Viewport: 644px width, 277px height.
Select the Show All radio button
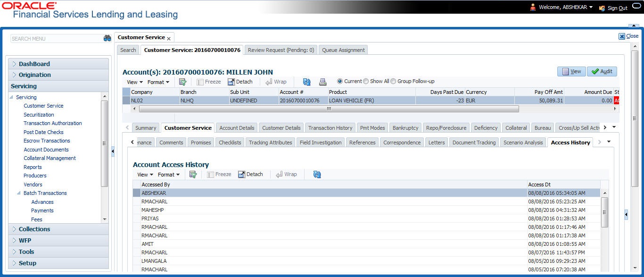[366, 81]
